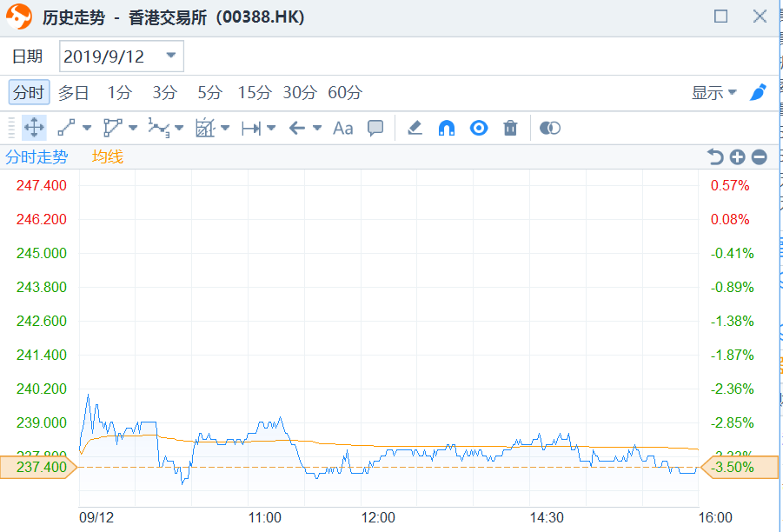Open the line tool dropdown arrow
Image resolution: width=783 pixels, height=532 pixels.
click(87, 128)
